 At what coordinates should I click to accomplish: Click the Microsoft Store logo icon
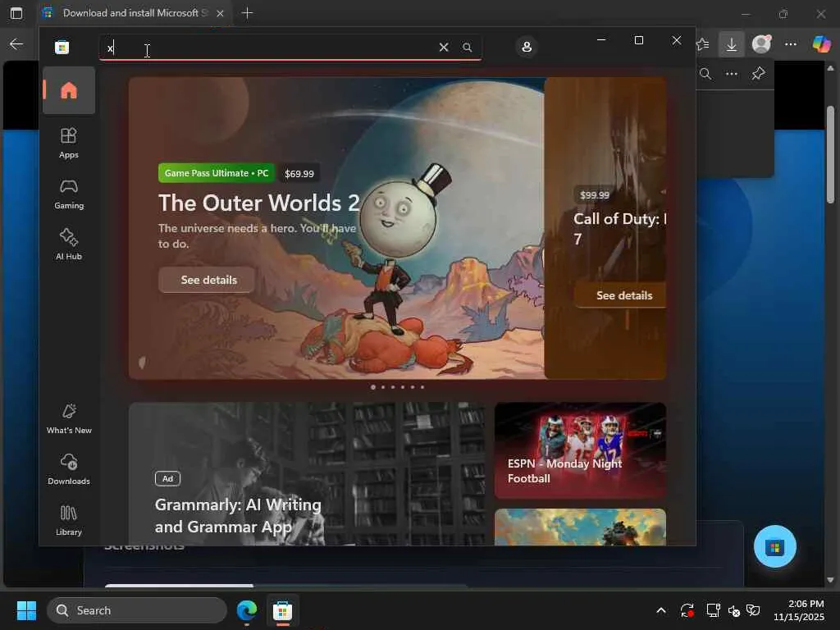[x=62, y=47]
